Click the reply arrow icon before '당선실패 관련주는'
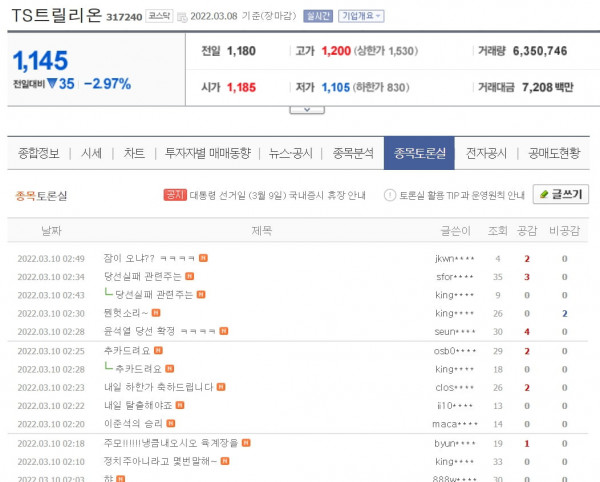Image resolution: width=600 pixels, height=482 pixels. [108, 293]
